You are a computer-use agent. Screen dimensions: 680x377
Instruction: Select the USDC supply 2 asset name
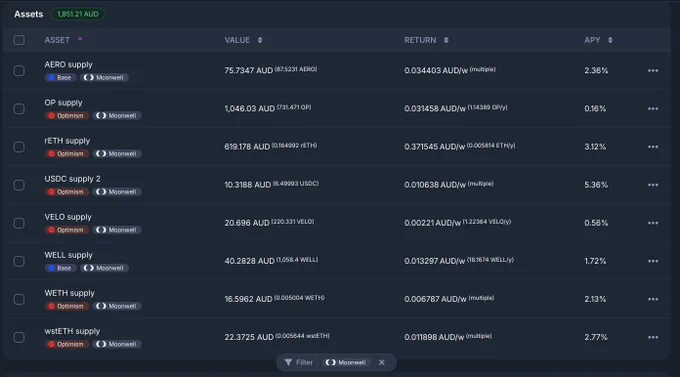[72, 179]
